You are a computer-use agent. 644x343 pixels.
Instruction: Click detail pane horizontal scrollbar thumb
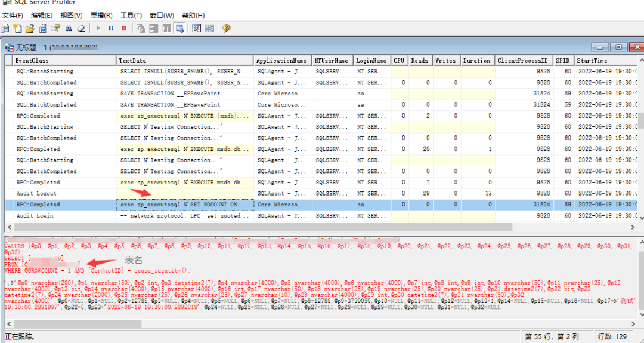click(77, 324)
